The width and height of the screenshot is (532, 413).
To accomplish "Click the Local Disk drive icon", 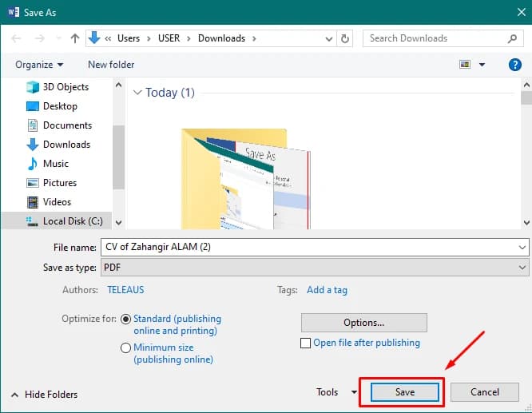I will (32, 221).
